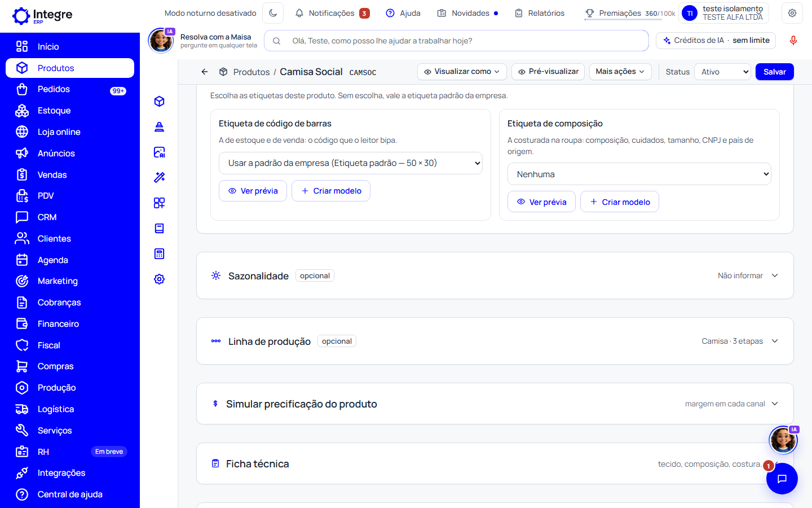Click the Salvar button
Screen dimensions: 812x508
[x=775, y=72]
